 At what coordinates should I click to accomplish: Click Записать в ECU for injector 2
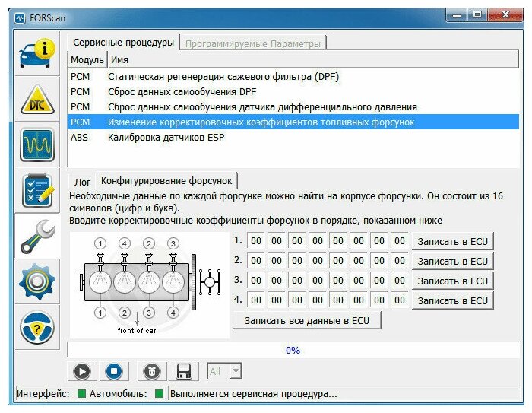point(452,261)
